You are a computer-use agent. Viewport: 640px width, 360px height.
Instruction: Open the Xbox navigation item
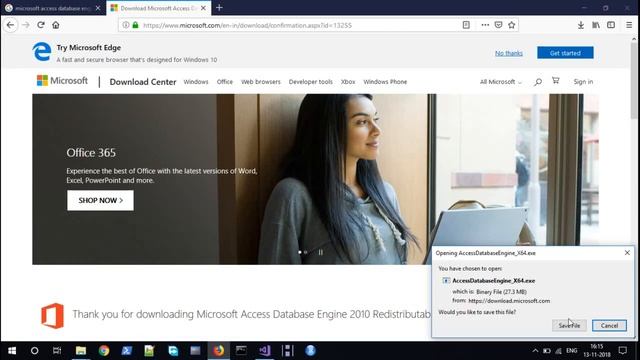tap(348, 82)
